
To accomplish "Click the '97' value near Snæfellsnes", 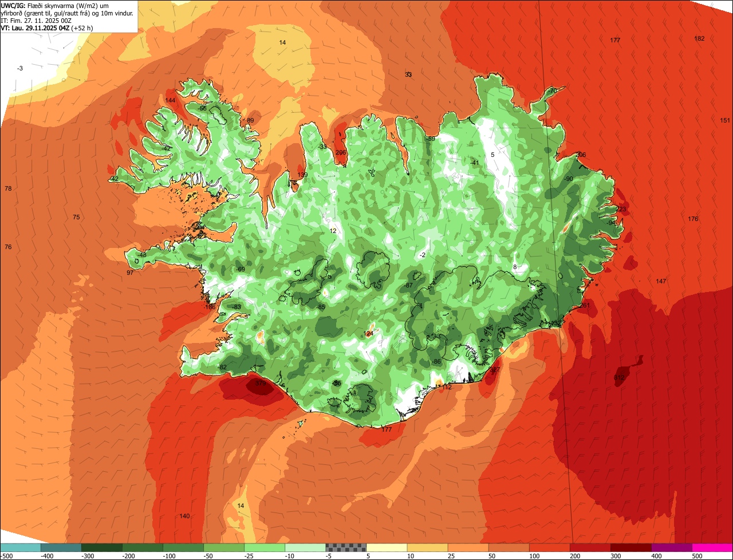I will 130,273.
